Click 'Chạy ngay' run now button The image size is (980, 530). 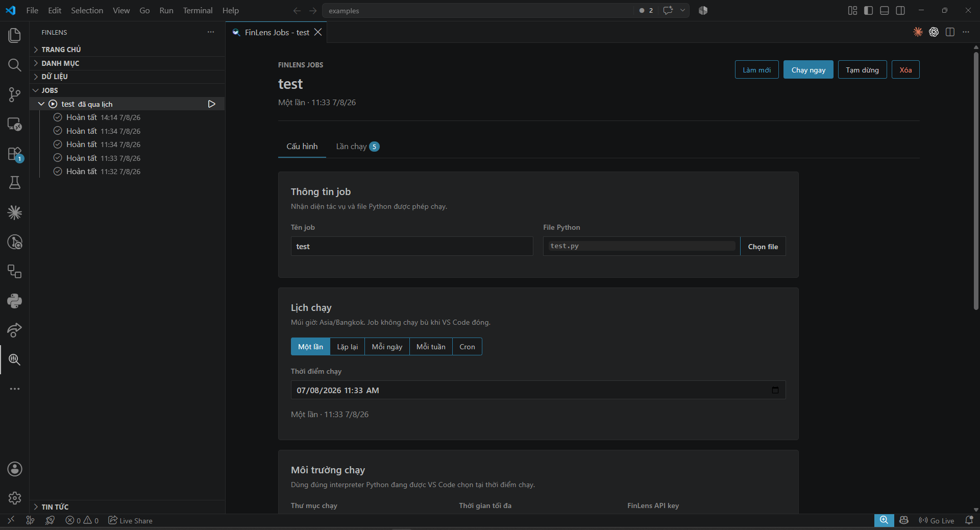[x=808, y=70]
